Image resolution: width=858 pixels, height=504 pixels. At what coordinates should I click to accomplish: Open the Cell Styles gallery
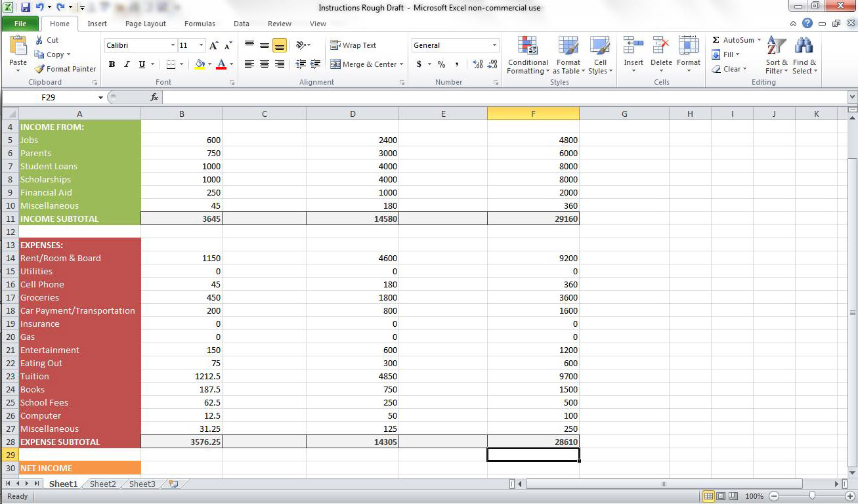(x=600, y=55)
